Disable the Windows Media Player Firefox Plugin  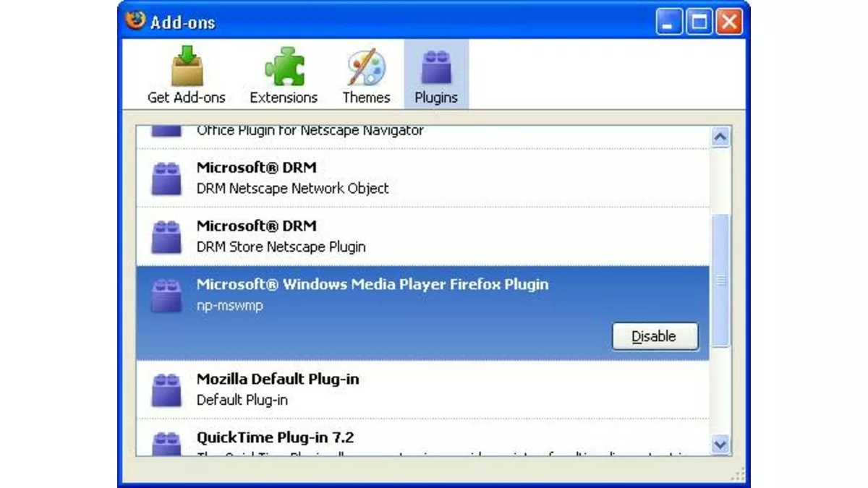click(655, 336)
